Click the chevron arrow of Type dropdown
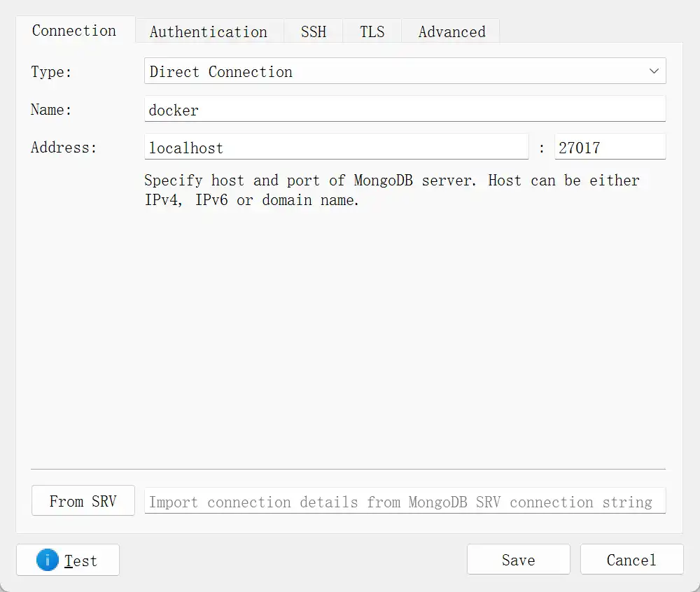The image size is (700, 592). [654, 71]
